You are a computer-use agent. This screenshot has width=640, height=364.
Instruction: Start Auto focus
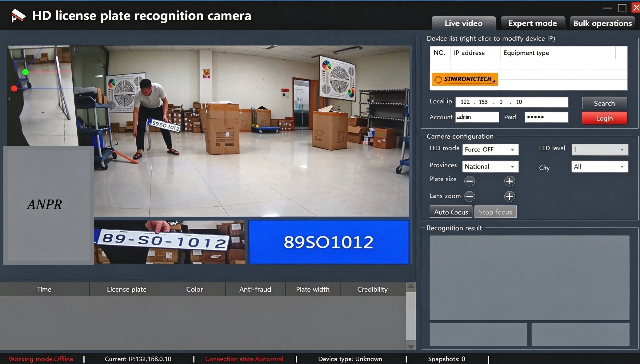tap(451, 212)
